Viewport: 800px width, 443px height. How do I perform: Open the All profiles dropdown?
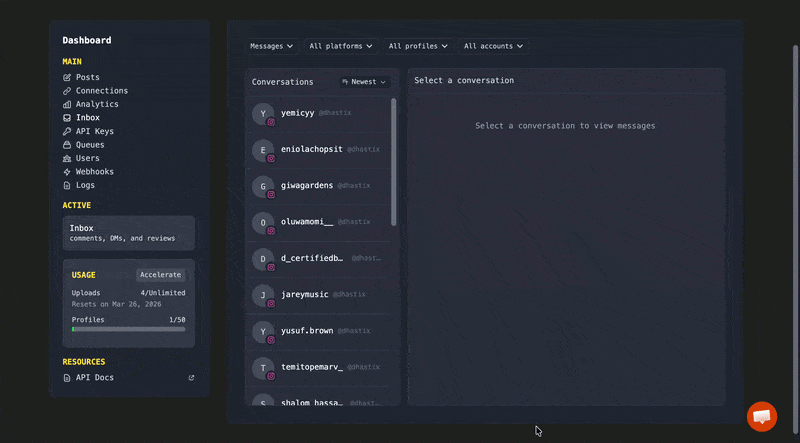click(x=418, y=46)
